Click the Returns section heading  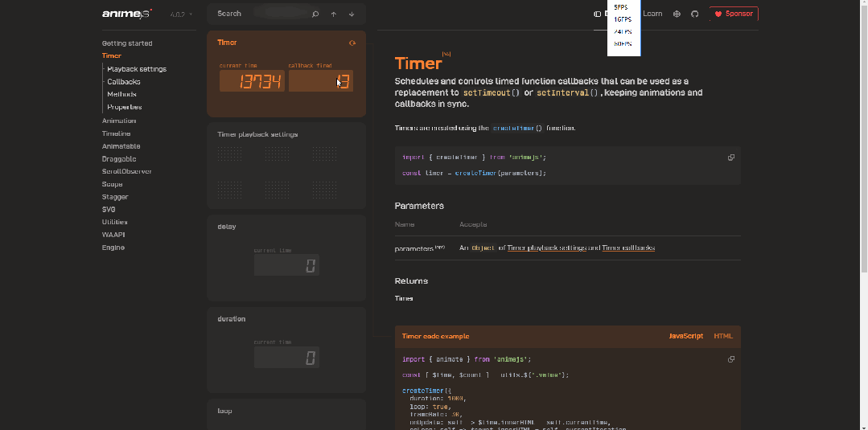click(x=411, y=281)
